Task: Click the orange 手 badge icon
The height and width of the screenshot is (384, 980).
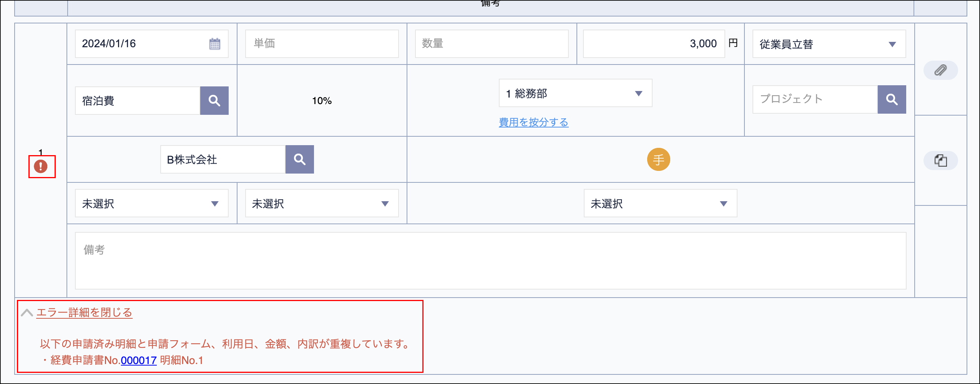Action: pyautogui.click(x=658, y=159)
